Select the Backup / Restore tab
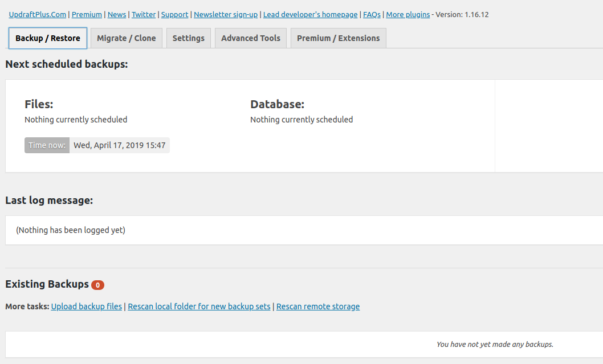This screenshot has width=603, height=364. click(48, 38)
